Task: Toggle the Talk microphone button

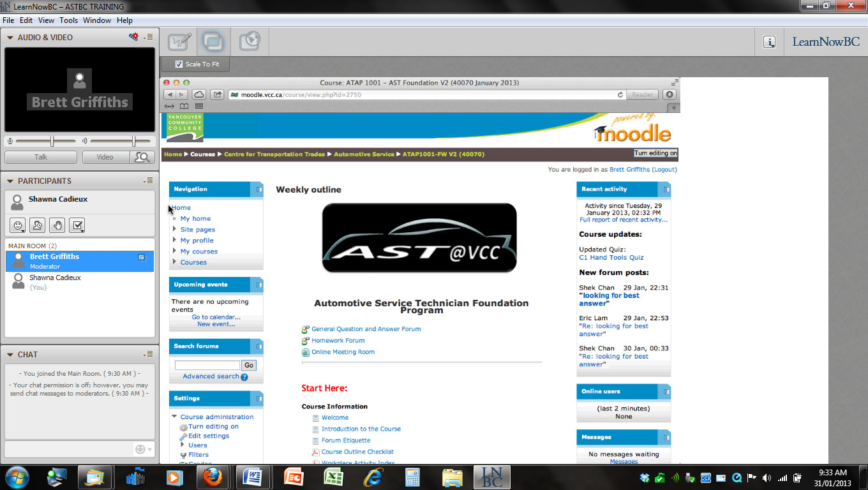Action: (41, 157)
